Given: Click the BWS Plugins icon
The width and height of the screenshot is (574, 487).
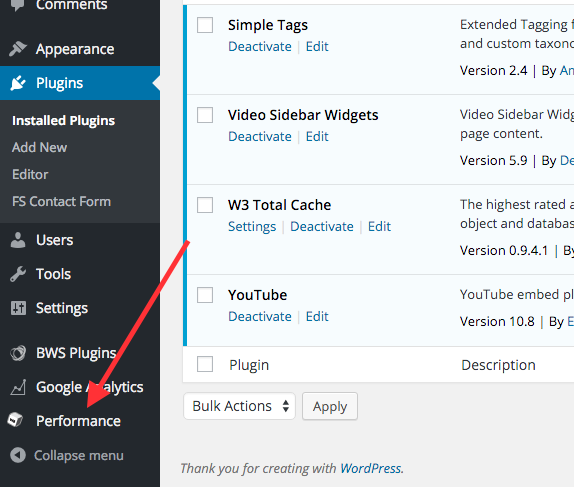Looking at the screenshot, I should [18, 353].
